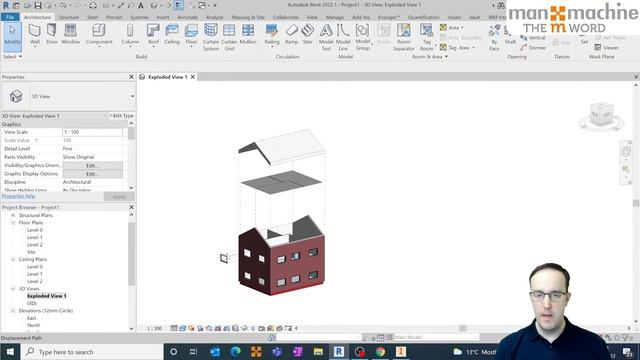Viewport: 640px width, 360px height.
Task: Select the Floor tool
Action: 191,34
